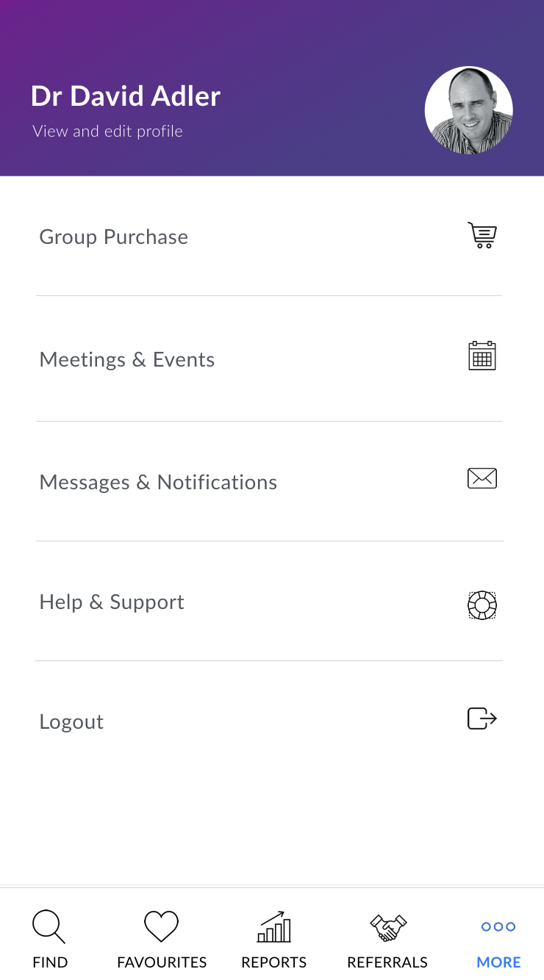Viewport: 544px width, 980px height.
Task: Open Help & Support
Action: point(269,602)
